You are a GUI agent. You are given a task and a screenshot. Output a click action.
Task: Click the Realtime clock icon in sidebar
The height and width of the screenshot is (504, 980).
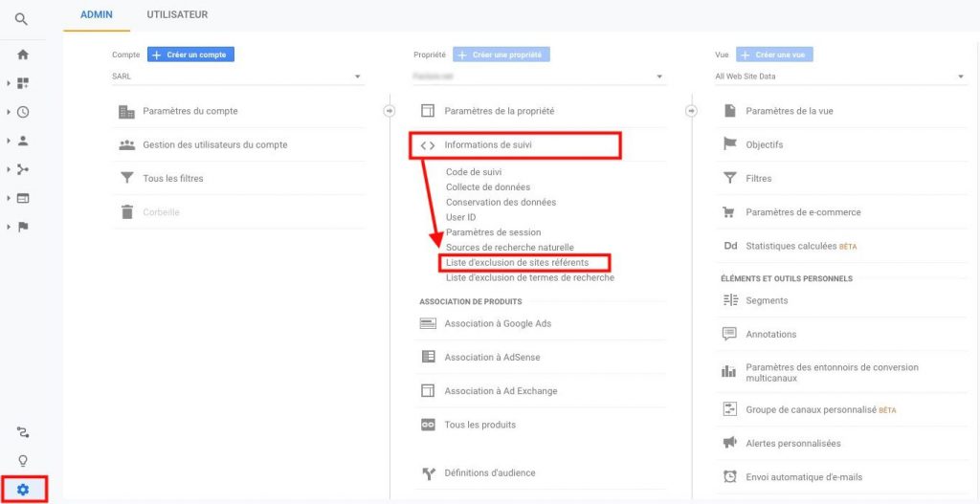pos(23,112)
